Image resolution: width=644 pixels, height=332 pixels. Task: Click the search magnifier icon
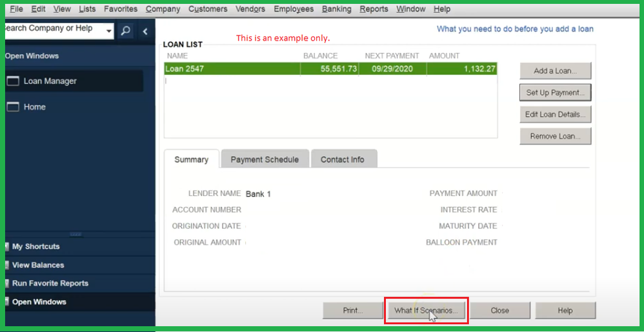(x=126, y=31)
